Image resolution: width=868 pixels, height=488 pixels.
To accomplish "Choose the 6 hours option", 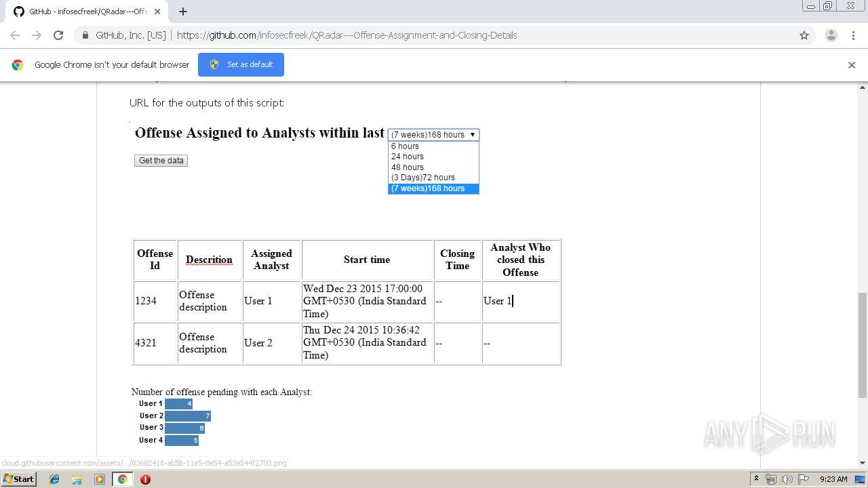I will pos(433,146).
